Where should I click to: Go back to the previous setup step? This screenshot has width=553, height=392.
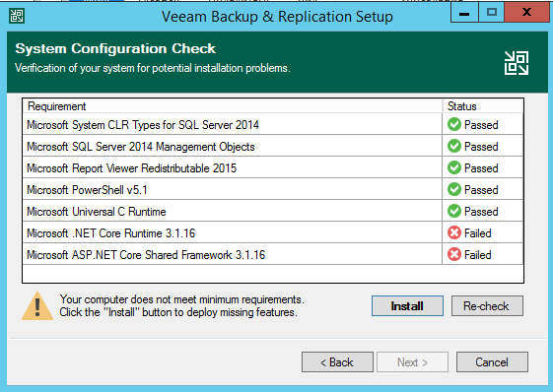pyautogui.click(x=337, y=361)
